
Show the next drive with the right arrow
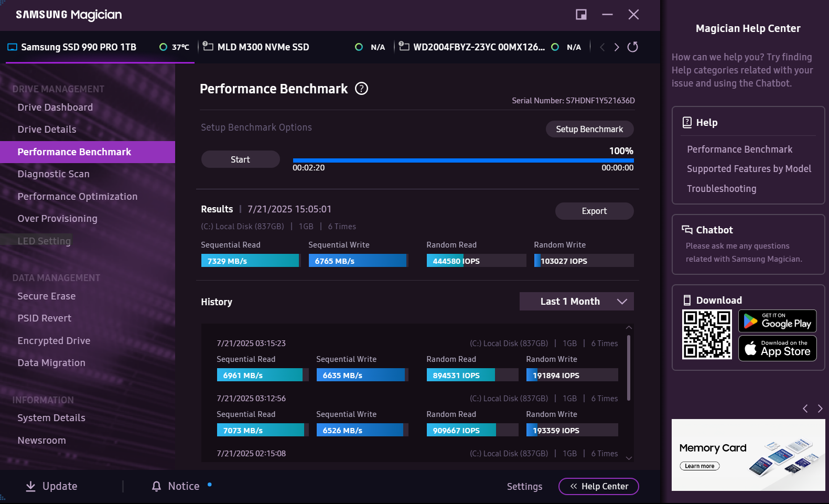coord(617,47)
